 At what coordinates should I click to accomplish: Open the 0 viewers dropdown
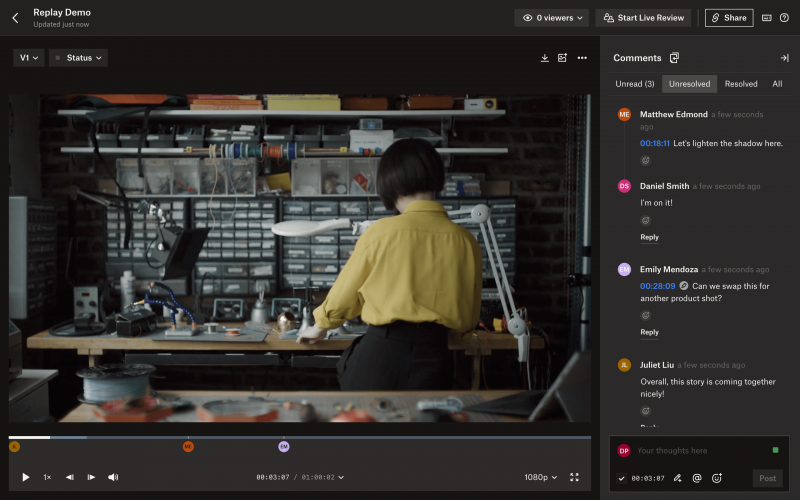click(x=552, y=18)
